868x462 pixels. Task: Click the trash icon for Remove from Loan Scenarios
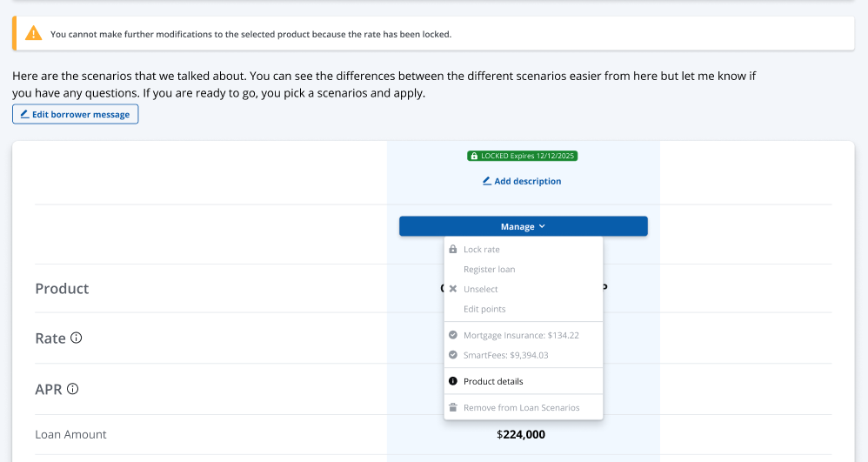pos(452,407)
